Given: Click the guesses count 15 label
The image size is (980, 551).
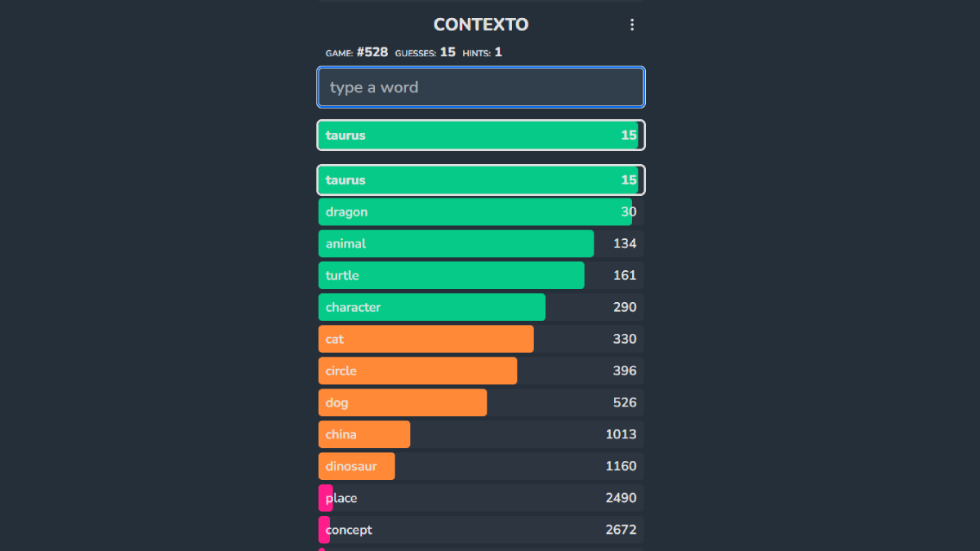Looking at the screenshot, I should [x=448, y=52].
